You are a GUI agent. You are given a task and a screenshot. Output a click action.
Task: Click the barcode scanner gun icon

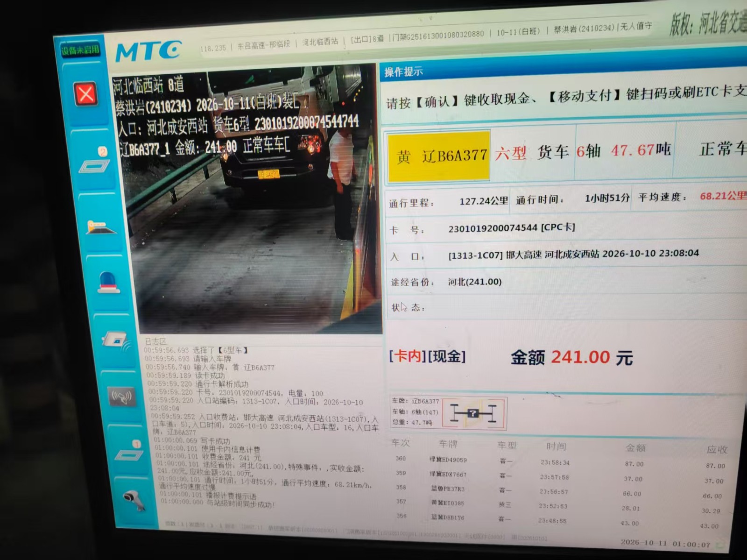[135, 501]
